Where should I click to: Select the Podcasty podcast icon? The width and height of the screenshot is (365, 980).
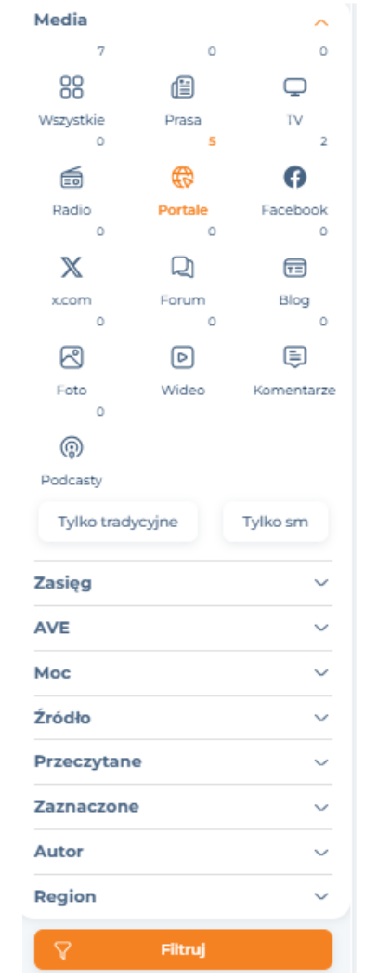click(x=72, y=447)
